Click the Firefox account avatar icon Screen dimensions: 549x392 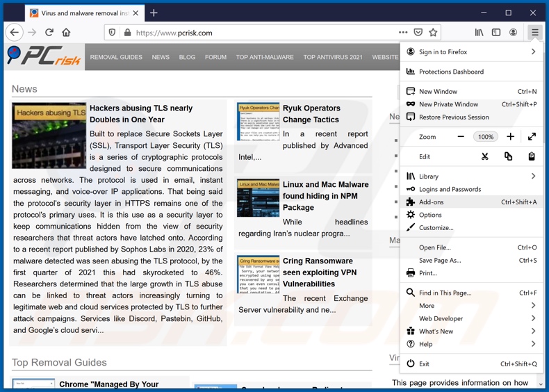point(513,33)
